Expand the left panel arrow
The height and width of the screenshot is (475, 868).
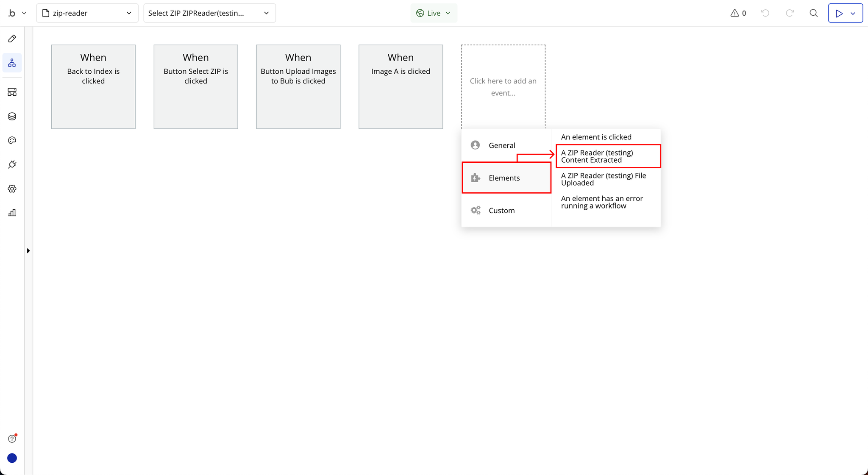coord(28,251)
